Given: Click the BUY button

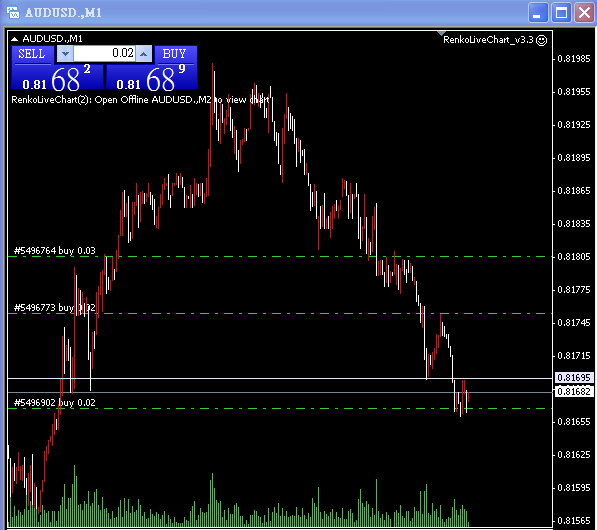Looking at the screenshot, I should 176,54.
